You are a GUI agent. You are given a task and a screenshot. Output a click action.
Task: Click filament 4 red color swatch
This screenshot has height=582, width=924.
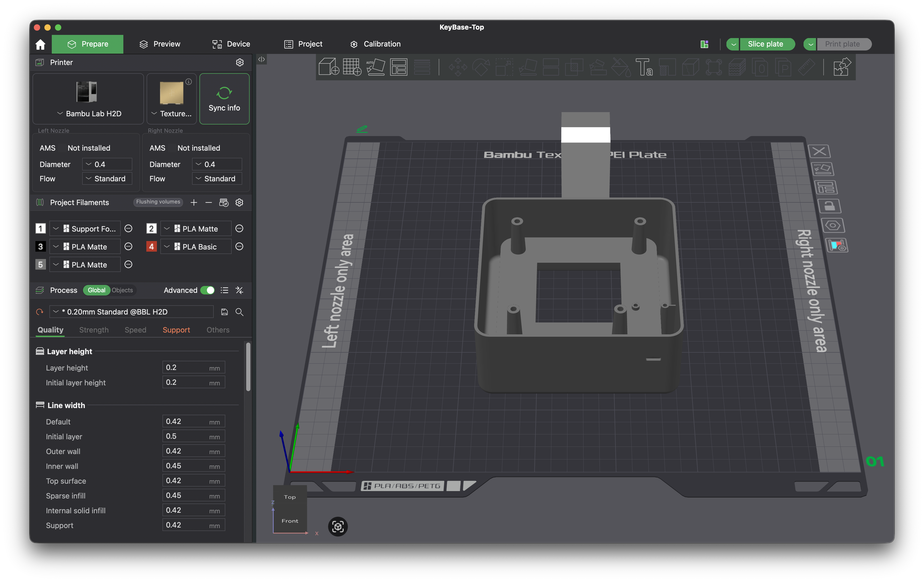[152, 247]
